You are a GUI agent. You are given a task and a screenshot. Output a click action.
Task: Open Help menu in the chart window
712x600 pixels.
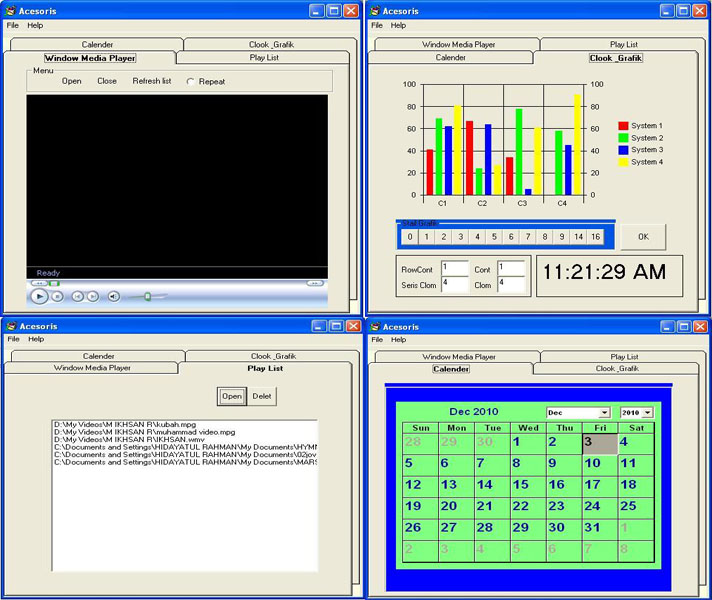point(398,25)
